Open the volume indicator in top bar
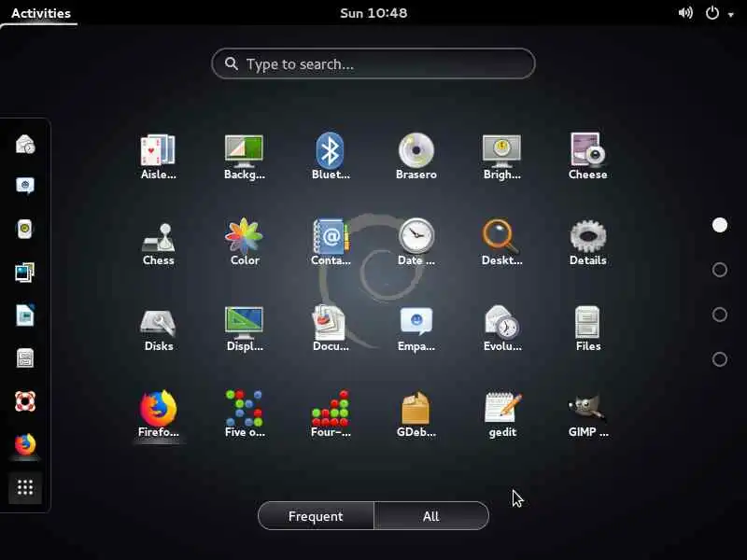Screen dimensions: 747x560 685,13
